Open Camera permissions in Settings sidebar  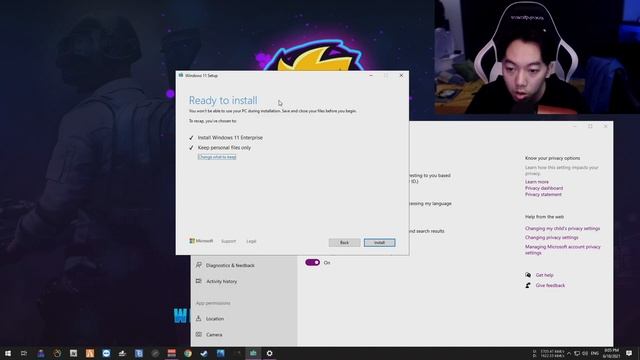[x=214, y=335]
